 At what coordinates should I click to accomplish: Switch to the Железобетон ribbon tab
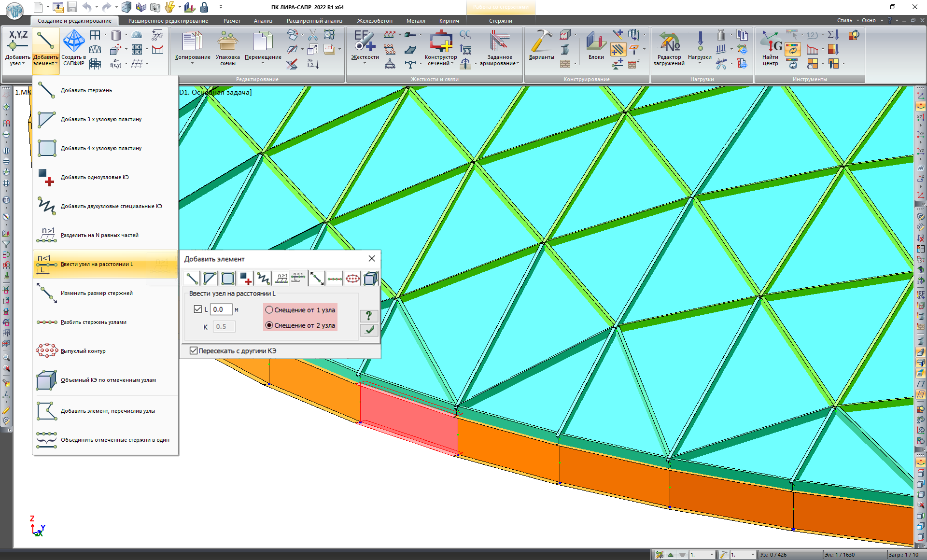click(x=374, y=21)
